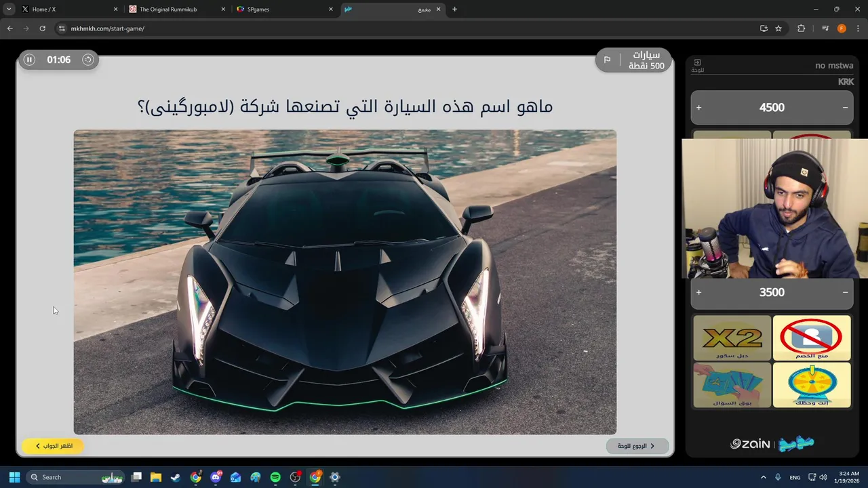Switch to The Original Rummikub tab
The image size is (868, 488).
[x=176, y=9]
